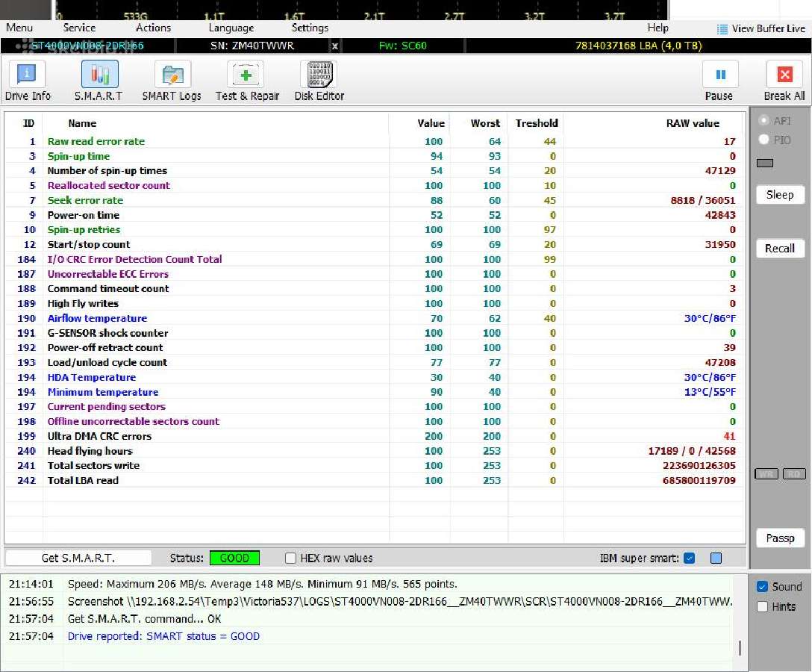Open the Help menu
The height and width of the screenshot is (672, 812).
click(x=658, y=28)
